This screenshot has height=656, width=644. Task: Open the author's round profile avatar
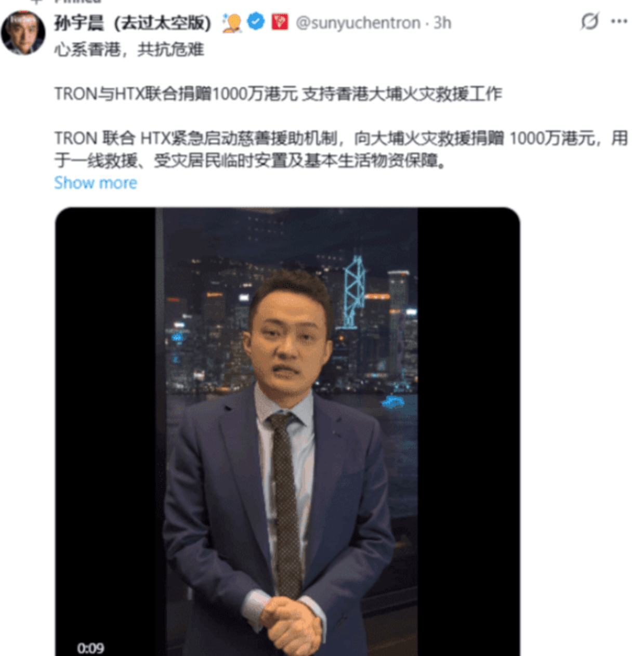tap(23, 32)
